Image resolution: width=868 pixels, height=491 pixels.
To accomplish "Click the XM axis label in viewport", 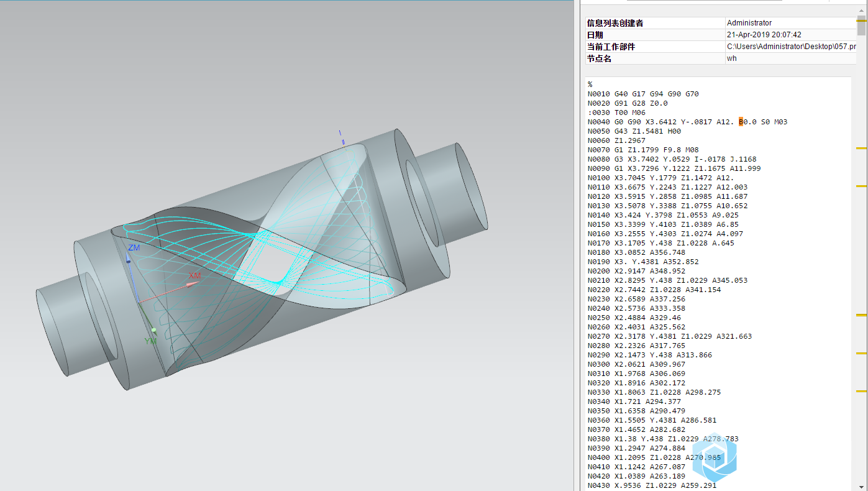I will [x=194, y=275].
